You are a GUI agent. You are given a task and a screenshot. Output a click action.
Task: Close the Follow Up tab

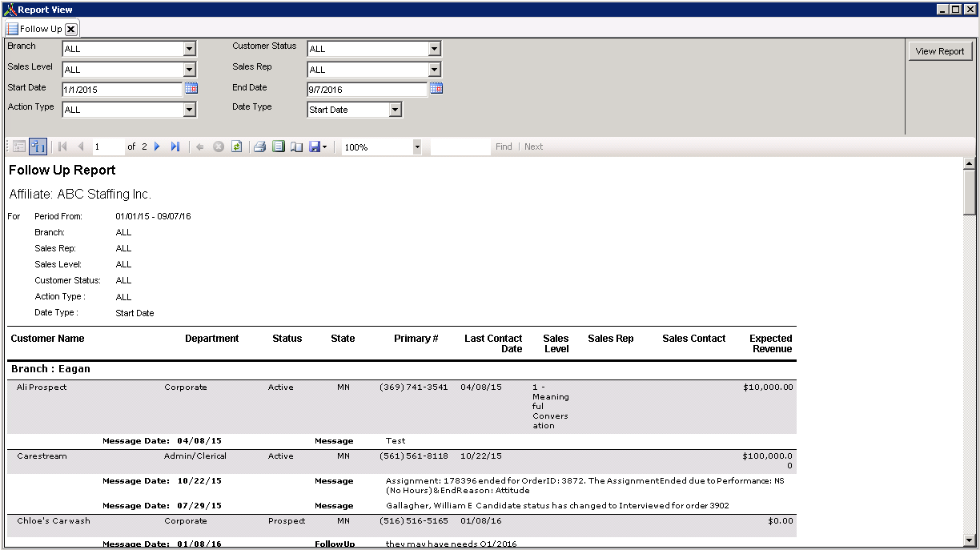71,30
